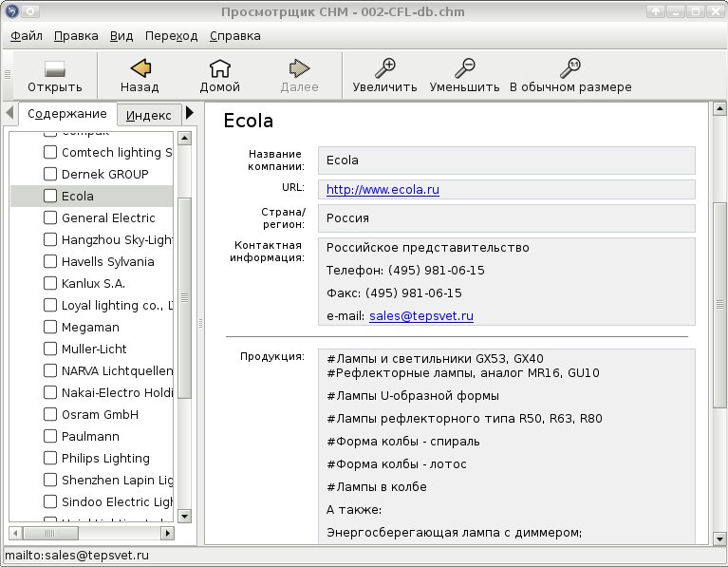This screenshot has height=567, width=728.
Task: Select Philips Lighting in contents tree
Action: [x=105, y=458]
